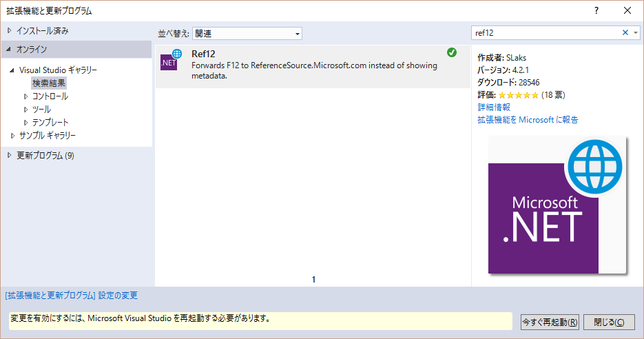This screenshot has height=339, width=644.
Task: Select the オンライン section header
Action: (76, 50)
